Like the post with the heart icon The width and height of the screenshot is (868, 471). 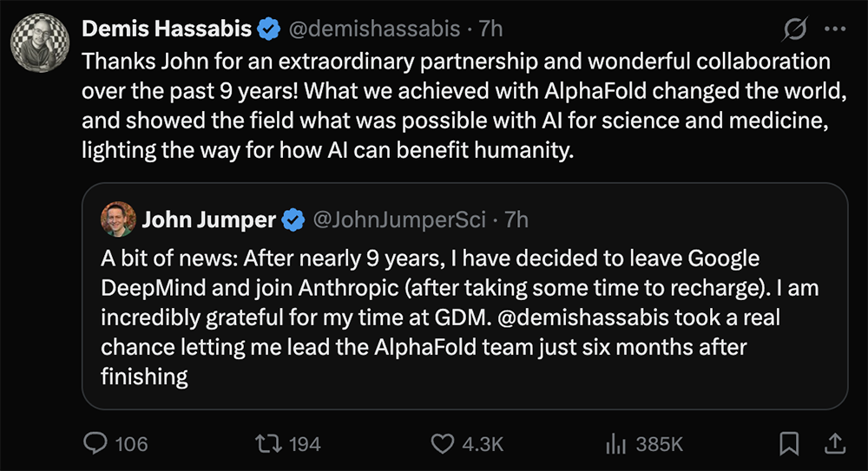pos(443,443)
